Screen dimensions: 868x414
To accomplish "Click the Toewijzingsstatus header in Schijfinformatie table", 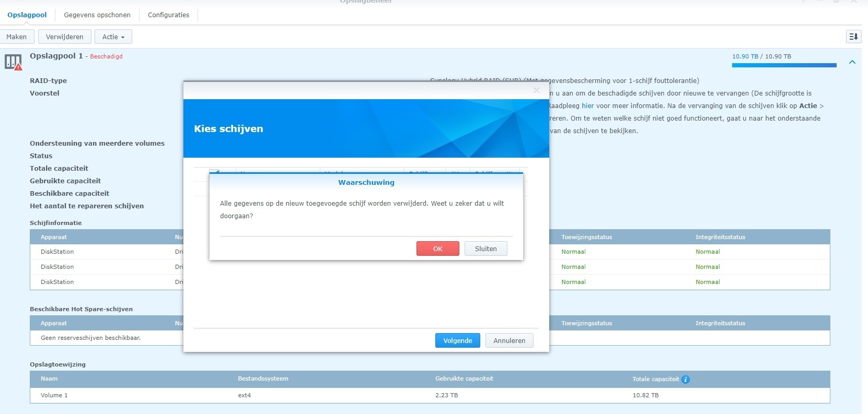I will [586, 237].
